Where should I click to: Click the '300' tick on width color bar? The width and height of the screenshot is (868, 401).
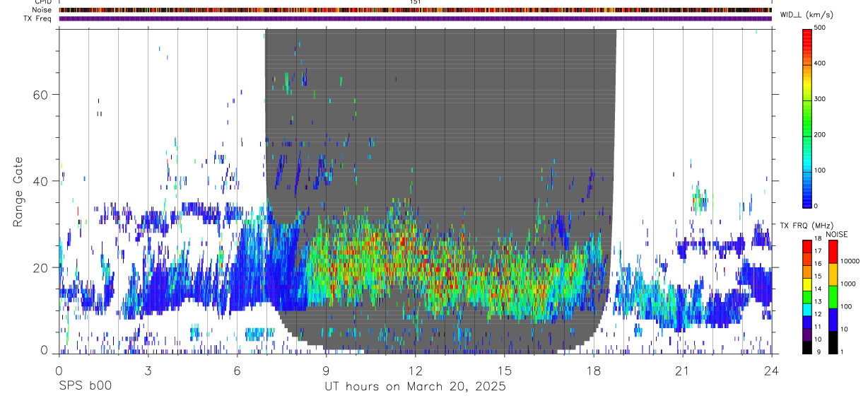820,99
